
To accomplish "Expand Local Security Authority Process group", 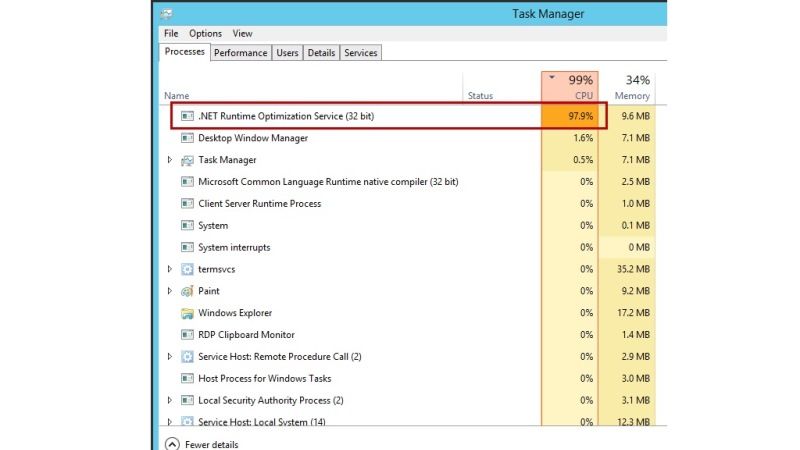I will tap(170, 401).
